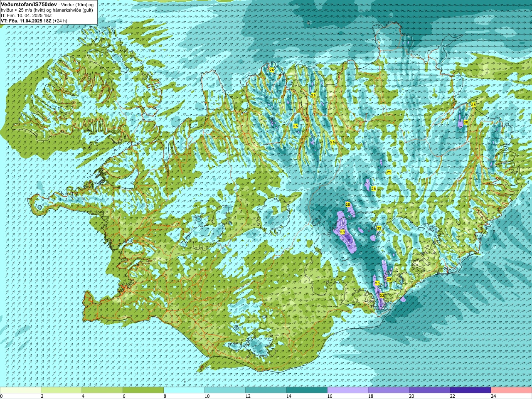Click the legend scale tick label '20'
This screenshot has height=399, width=532.
(411, 396)
